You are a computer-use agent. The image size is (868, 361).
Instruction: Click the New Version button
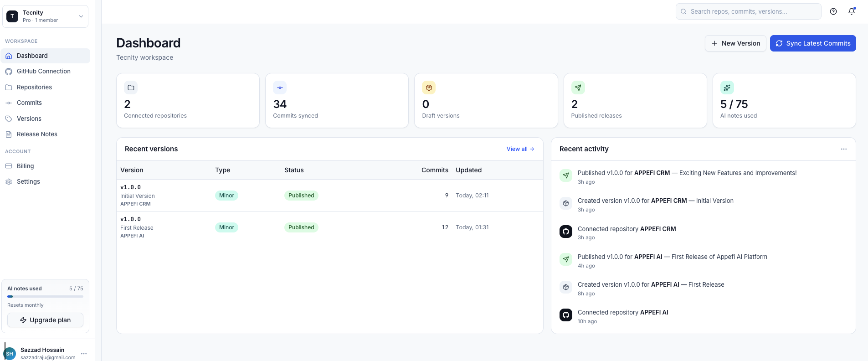pyautogui.click(x=735, y=43)
